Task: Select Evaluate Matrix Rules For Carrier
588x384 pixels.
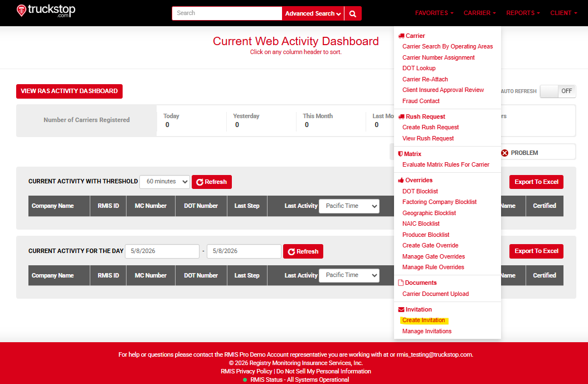Action: pos(446,164)
